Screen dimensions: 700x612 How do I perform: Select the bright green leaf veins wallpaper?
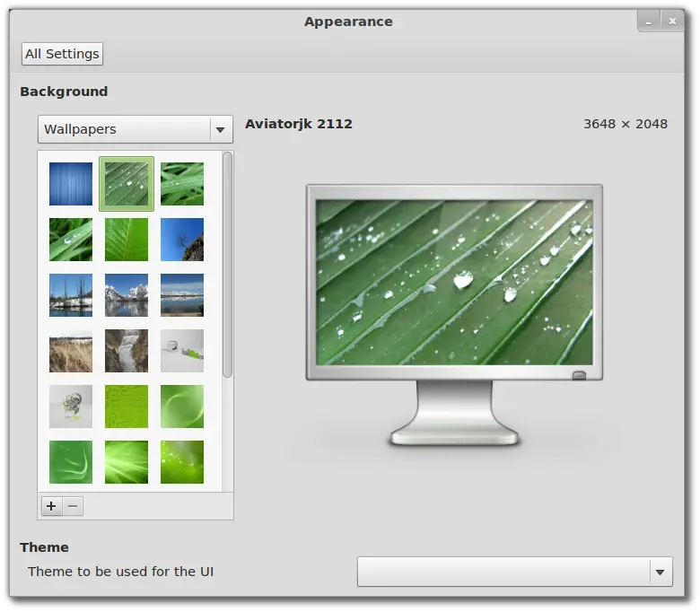[127, 240]
